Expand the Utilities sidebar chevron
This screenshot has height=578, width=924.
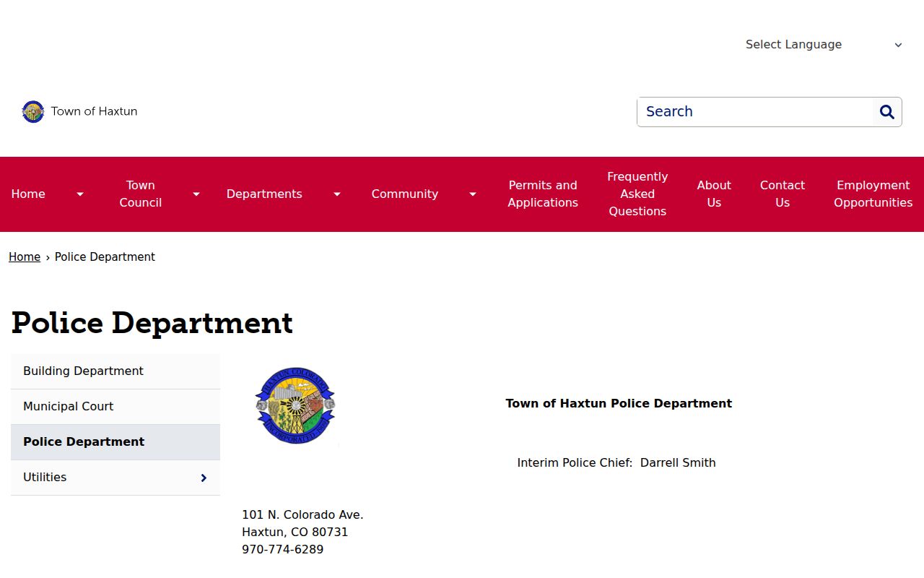(204, 478)
